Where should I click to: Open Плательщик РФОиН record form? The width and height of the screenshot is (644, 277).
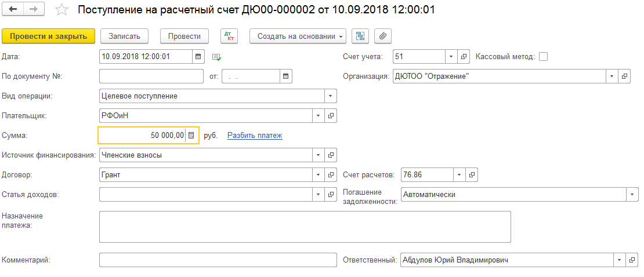pos(331,116)
